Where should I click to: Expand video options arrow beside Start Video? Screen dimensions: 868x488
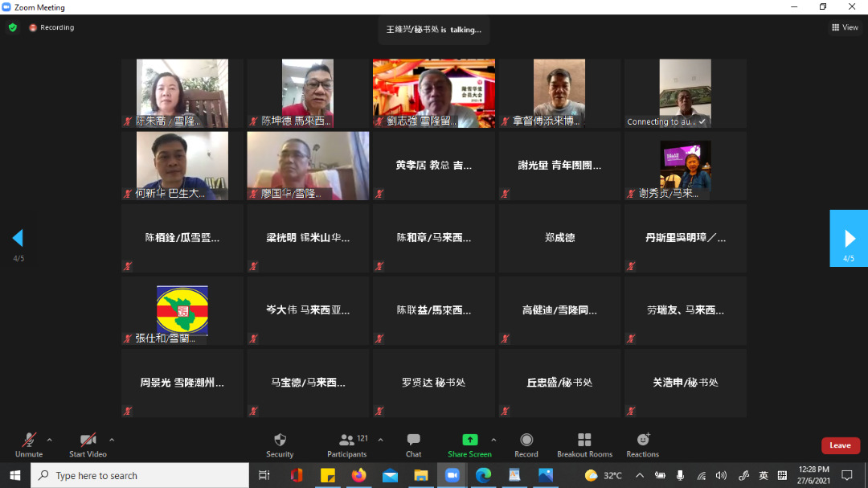coord(112,440)
